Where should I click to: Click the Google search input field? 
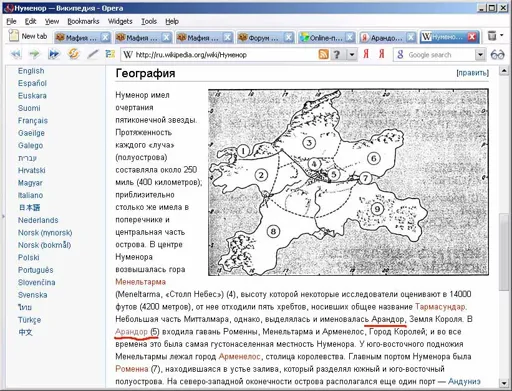(x=440, y=55)
